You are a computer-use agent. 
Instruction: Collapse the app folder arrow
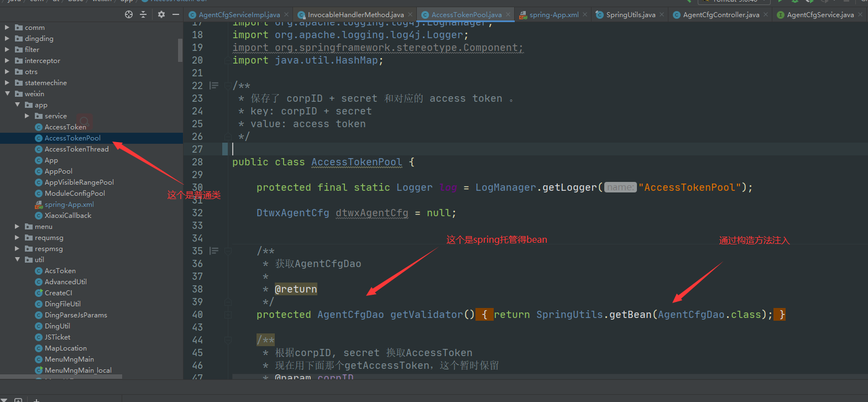coord(17,105)
